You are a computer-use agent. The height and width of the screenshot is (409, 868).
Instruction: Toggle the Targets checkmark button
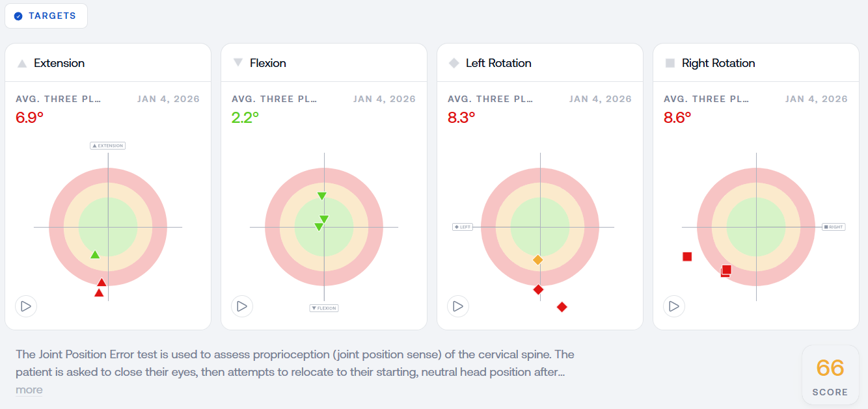[x=46, y=16]
